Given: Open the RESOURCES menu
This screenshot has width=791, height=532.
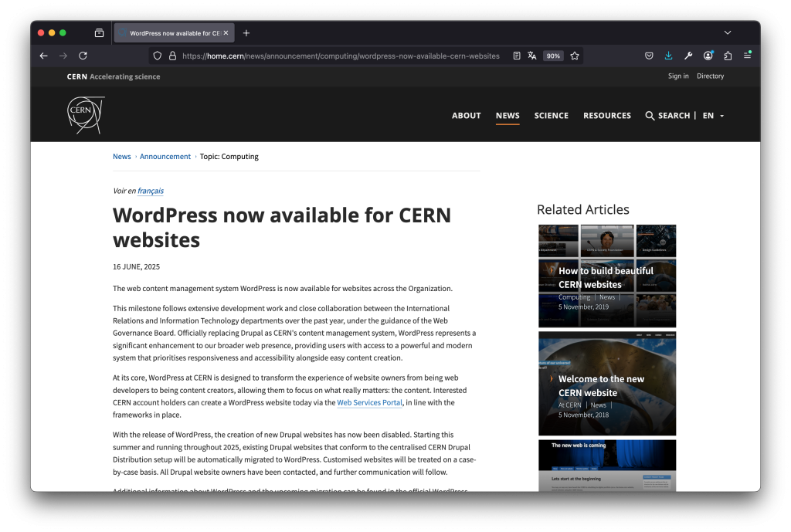Looking at the screenshot, I should pyautogui.click(x=607, y=116).
